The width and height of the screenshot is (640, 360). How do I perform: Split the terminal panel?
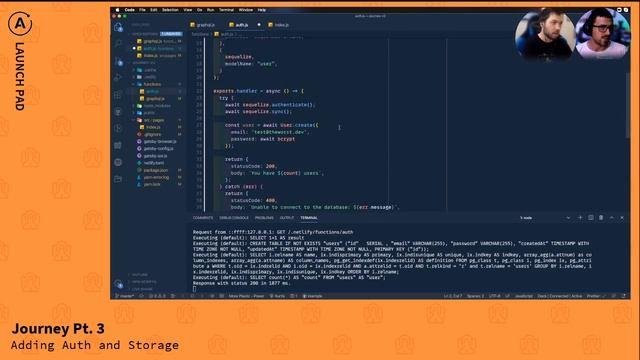click(591, 218)
